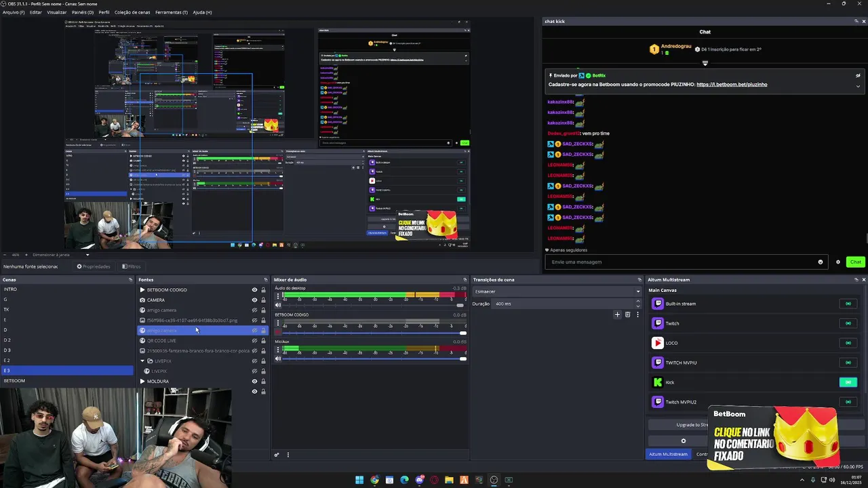868x488 pixels.
Task: Open Editar menu
Action: [36, 12]
